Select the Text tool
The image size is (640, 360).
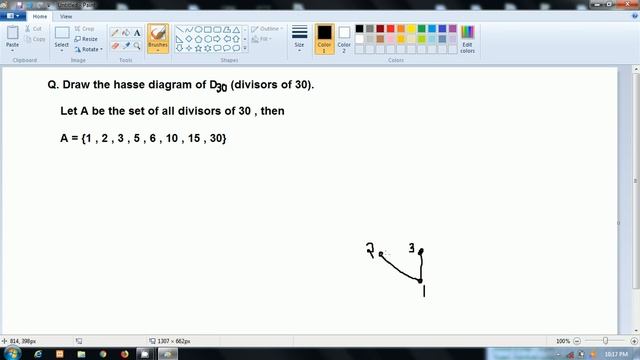pos(137,33)
